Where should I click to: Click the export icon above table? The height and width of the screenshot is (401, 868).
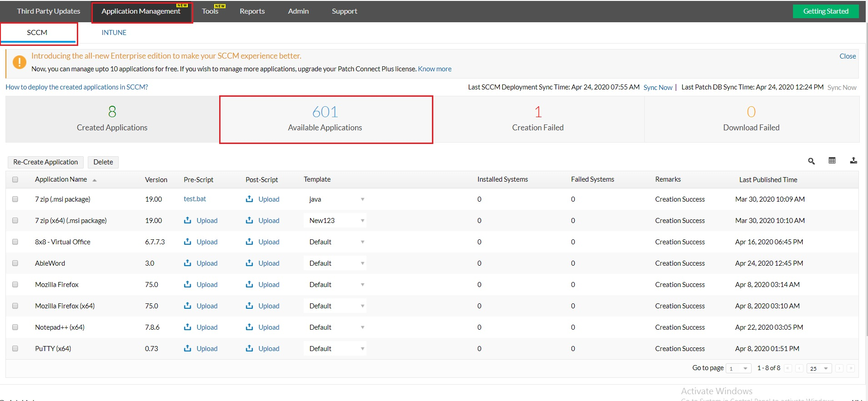[x=853, y=160]
